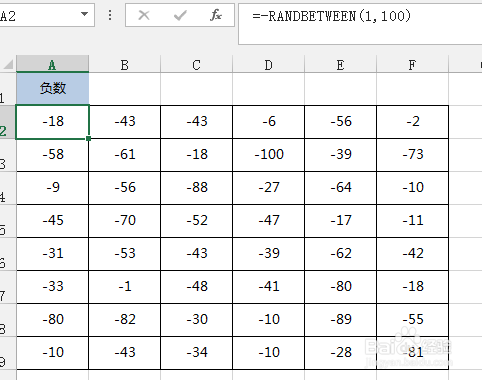Image resolution: width=482 pixels, height=380 pixels.
Task: Select the cell with value -100
Action: coord(268,155)
